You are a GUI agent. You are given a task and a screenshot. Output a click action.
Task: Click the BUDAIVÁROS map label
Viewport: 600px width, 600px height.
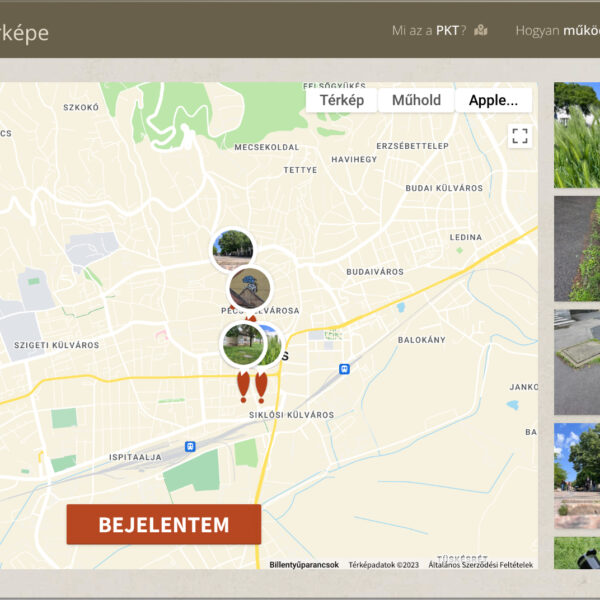375,272
